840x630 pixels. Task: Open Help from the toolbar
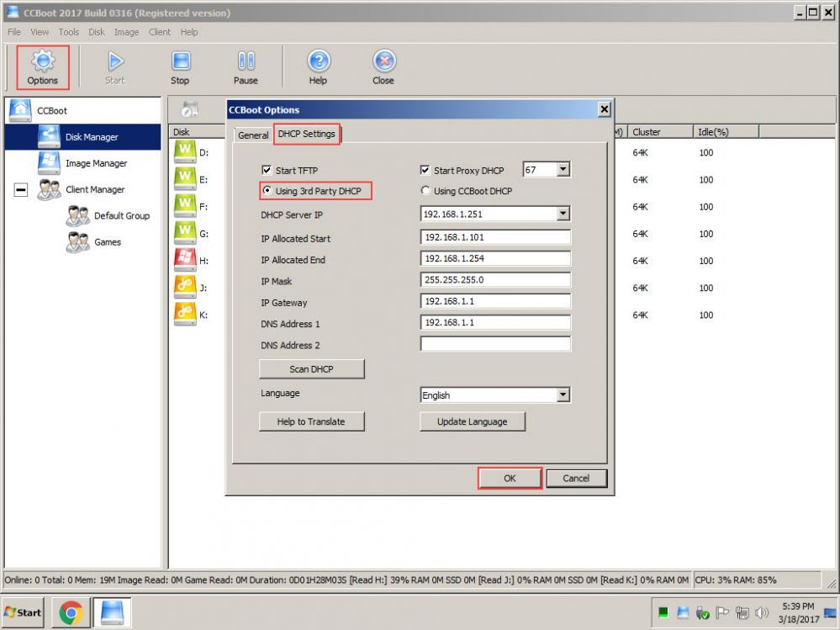318,67
